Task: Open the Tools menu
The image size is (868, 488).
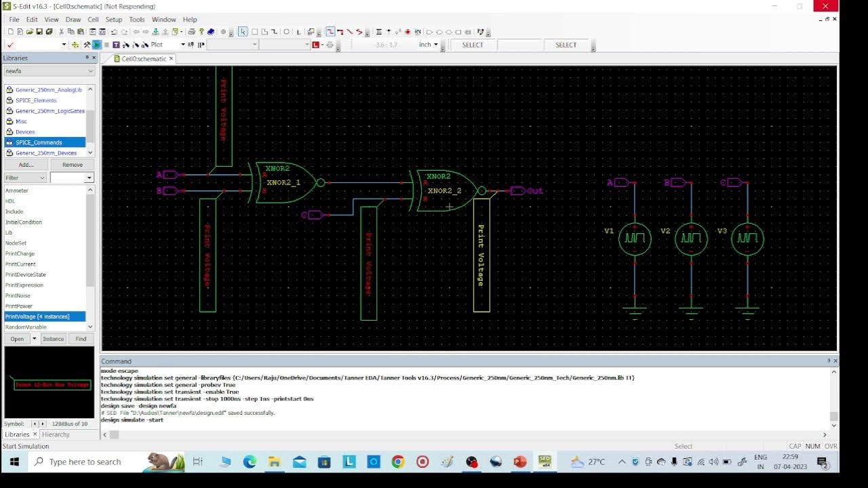Action: tap(136, 20)
